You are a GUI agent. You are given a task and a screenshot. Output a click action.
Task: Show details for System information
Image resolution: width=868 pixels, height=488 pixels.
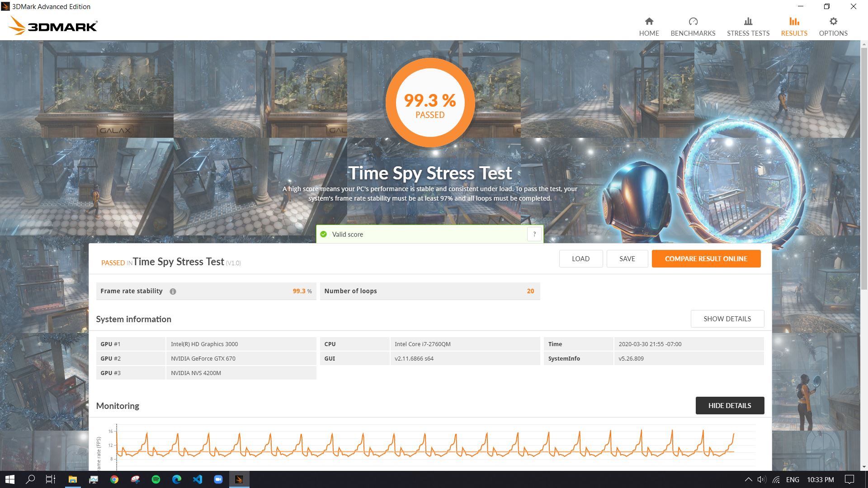(727, 319)
